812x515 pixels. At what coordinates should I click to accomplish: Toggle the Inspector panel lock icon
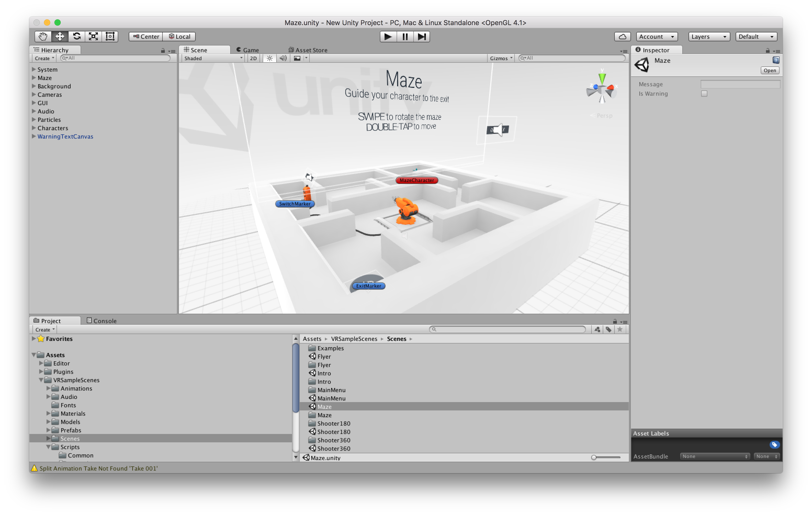tap(768, 50)
